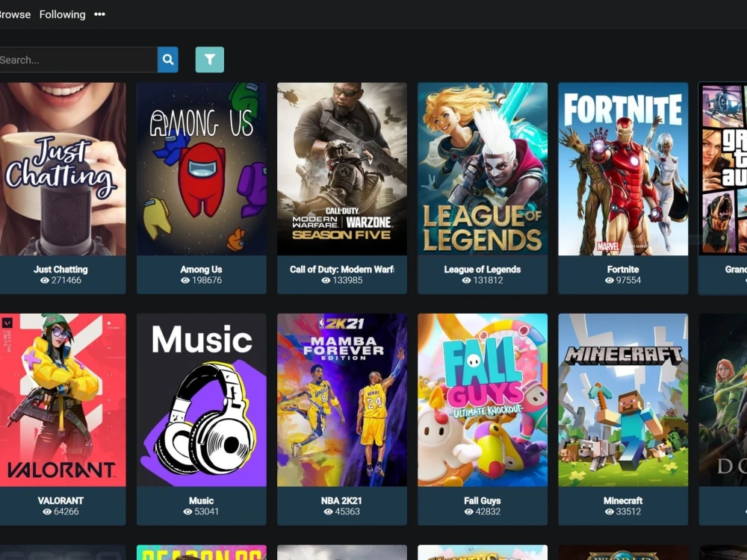Click the eye icon beside 53041

tap(187, 512)
